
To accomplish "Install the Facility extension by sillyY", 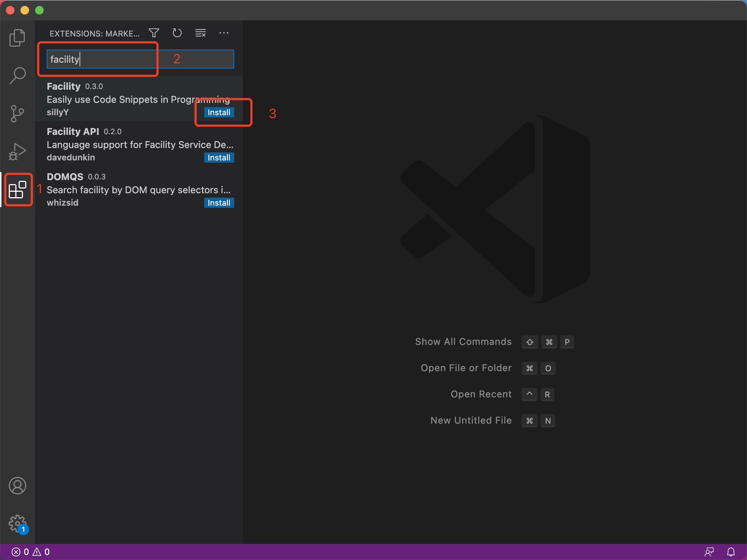I will [219, 112].
